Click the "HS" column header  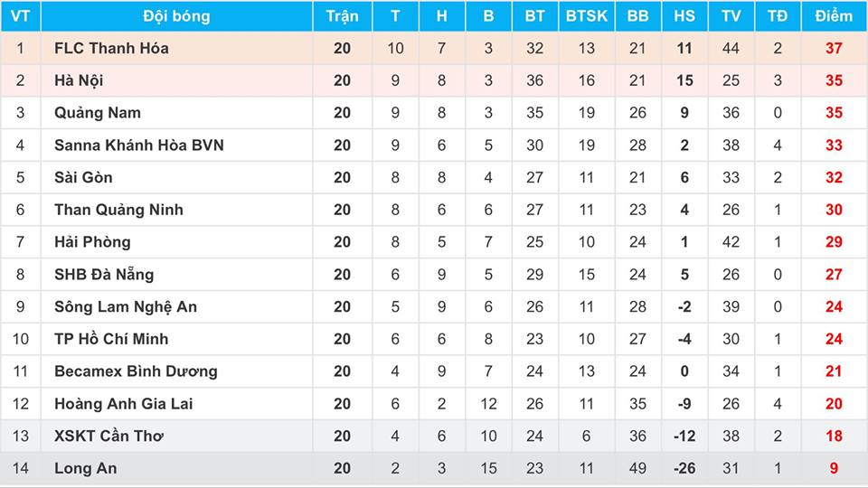[684, 16]
